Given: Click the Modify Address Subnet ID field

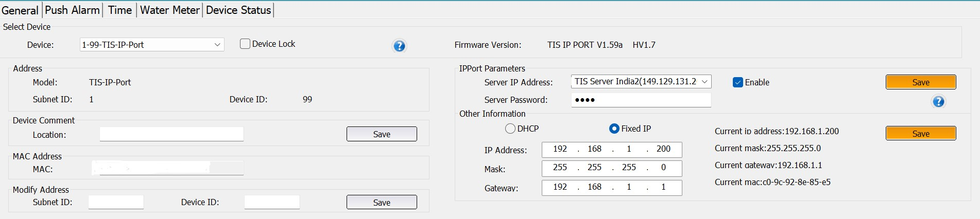Looking at the screenshot, I should click(116, 202).
